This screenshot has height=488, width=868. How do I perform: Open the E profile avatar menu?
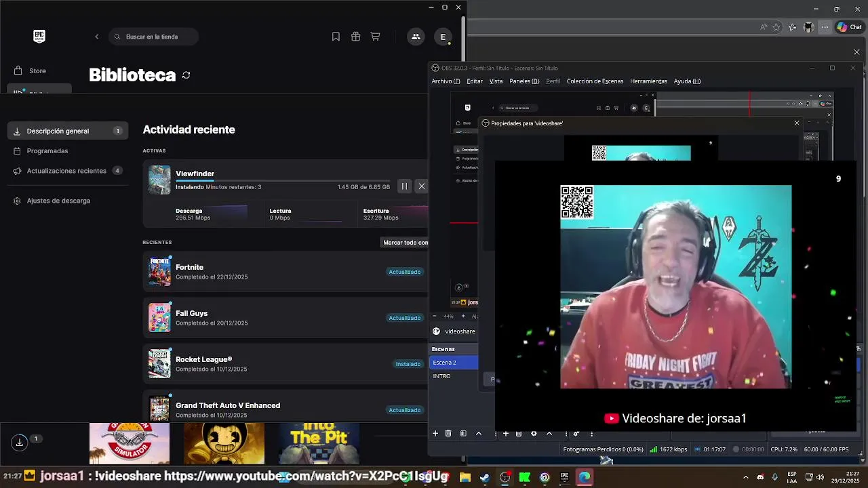[443, 37]
